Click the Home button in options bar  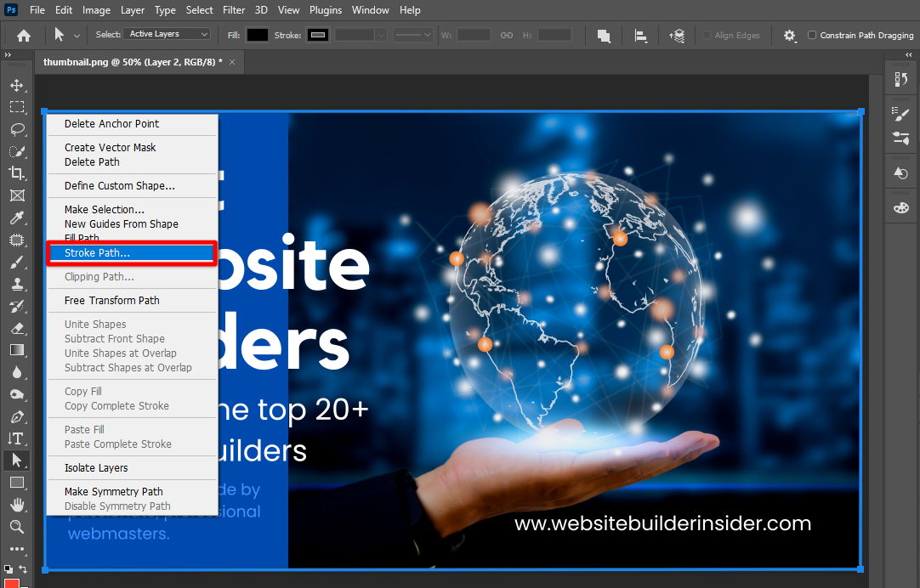click(x=24, y=35)
